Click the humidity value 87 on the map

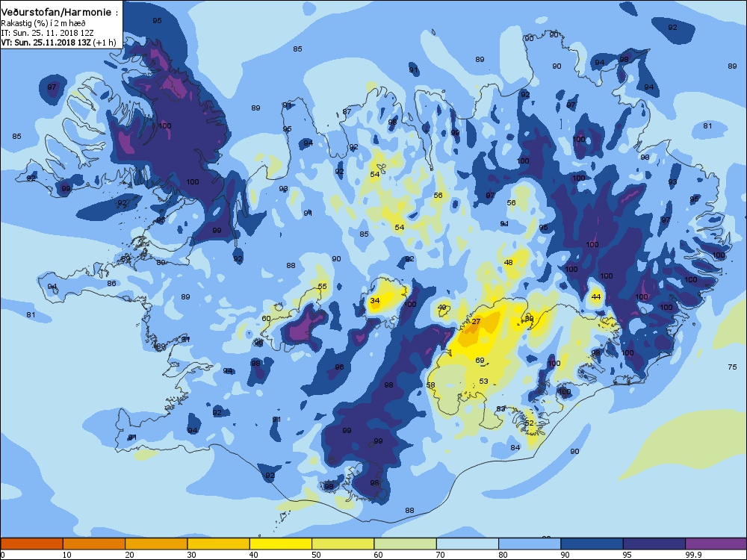[347, 112]
